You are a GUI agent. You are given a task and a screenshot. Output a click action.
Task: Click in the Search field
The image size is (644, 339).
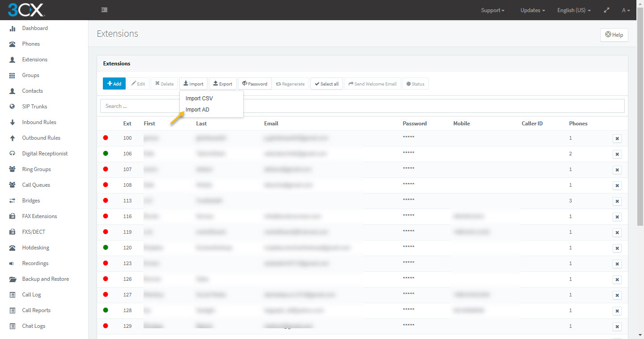(x=362, y=106)
